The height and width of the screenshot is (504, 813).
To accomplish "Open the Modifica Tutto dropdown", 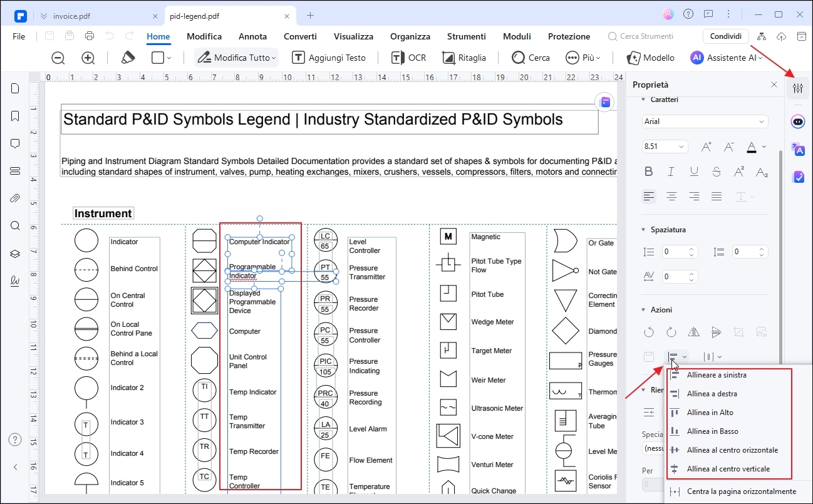I will tap(236, 58).
